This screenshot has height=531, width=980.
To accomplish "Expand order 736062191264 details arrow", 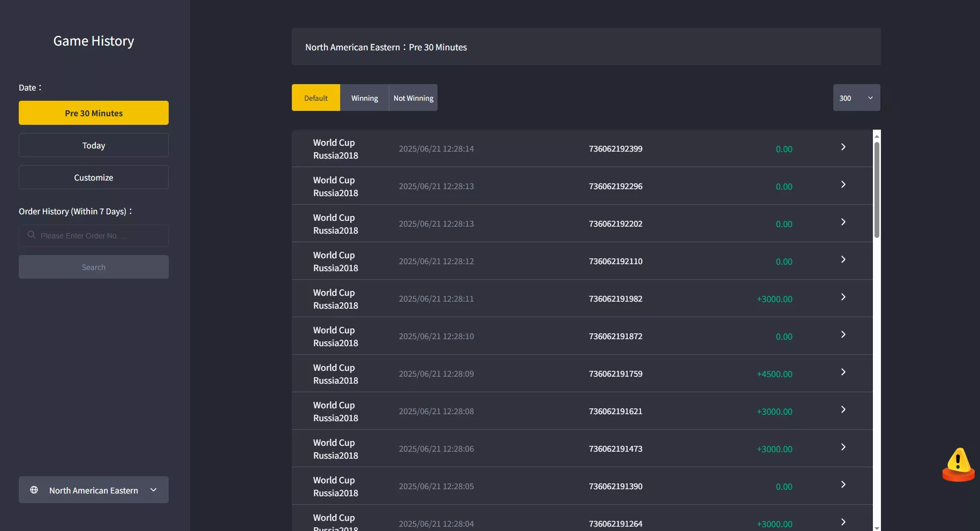I will pos(843,522).
